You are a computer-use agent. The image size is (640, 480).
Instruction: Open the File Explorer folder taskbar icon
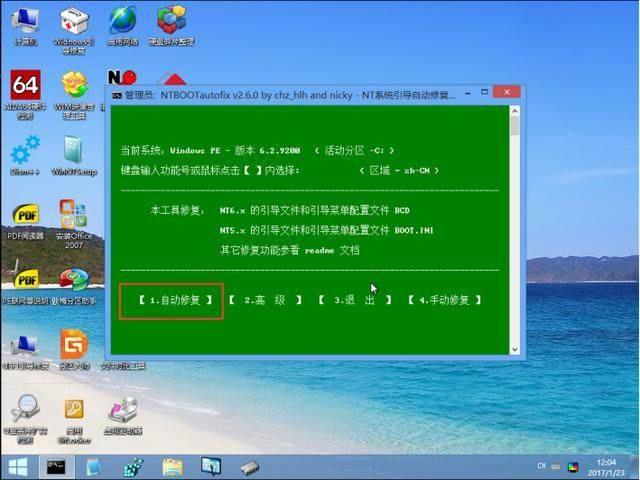tap(172, 468)
